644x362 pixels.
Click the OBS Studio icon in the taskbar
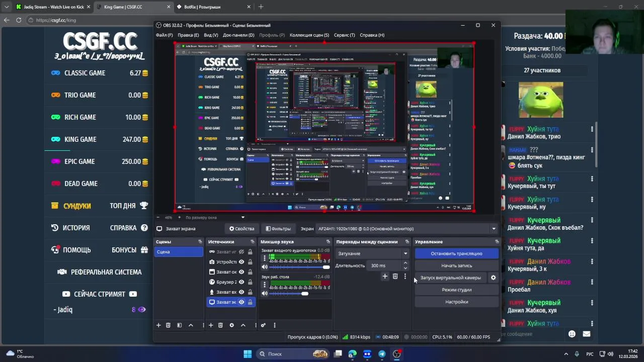(396, 354)
